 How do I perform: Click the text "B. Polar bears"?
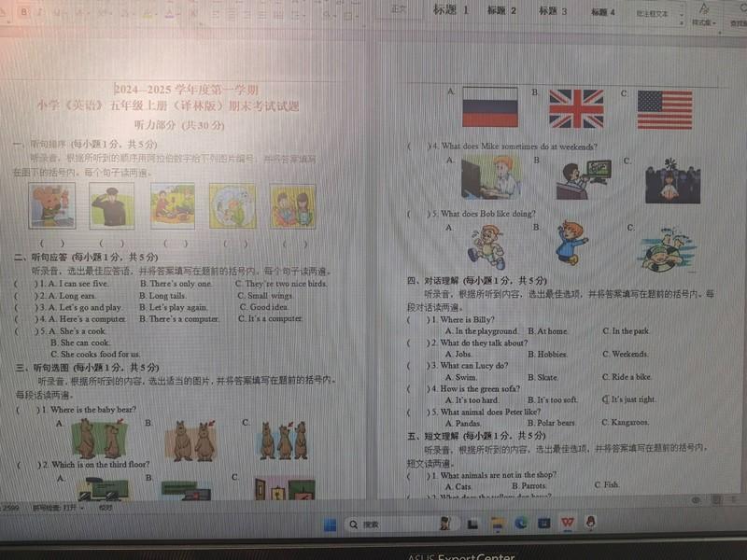(x=552, y=423)
